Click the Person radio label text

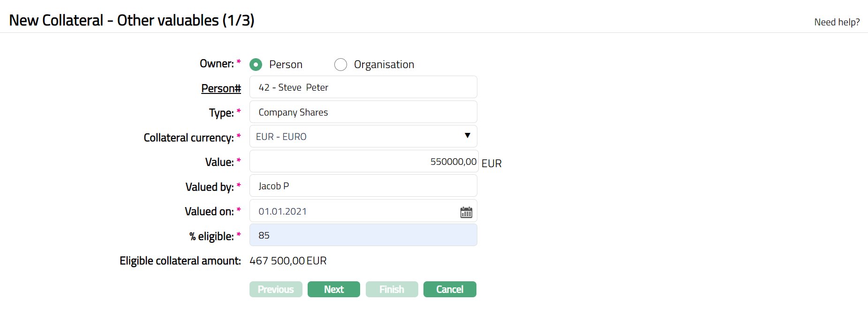[286, 64]
